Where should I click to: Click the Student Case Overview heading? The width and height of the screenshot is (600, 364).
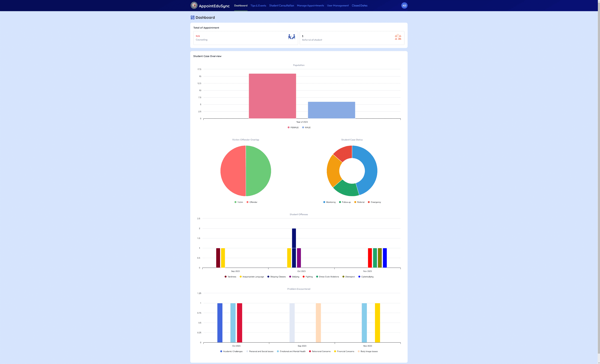207,56
